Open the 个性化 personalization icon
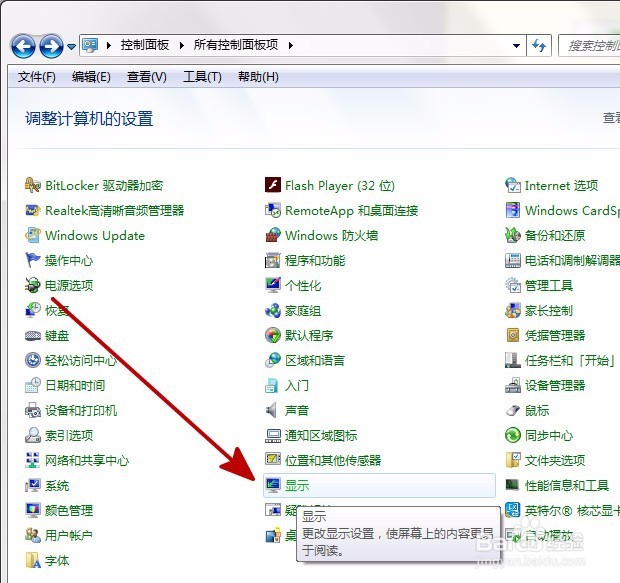Screen dimensions: 620x583 pyautogui.click(x=273, y=285)
